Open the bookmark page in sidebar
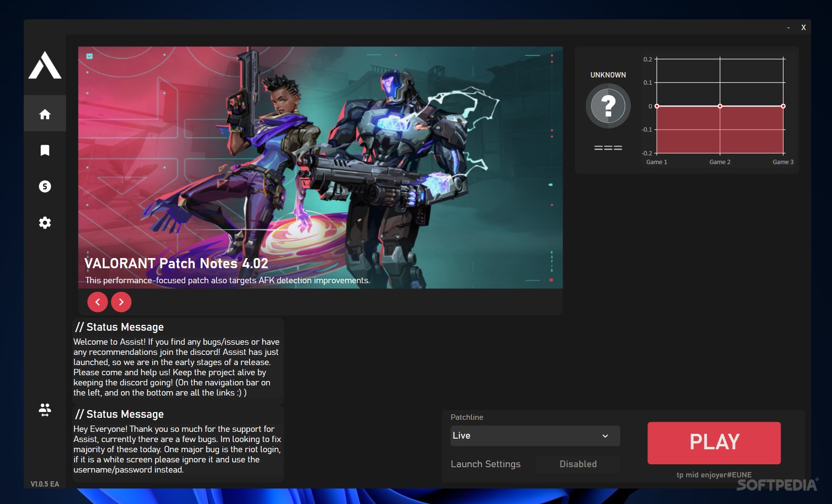 pyautogui.click(x=45, y=150)
